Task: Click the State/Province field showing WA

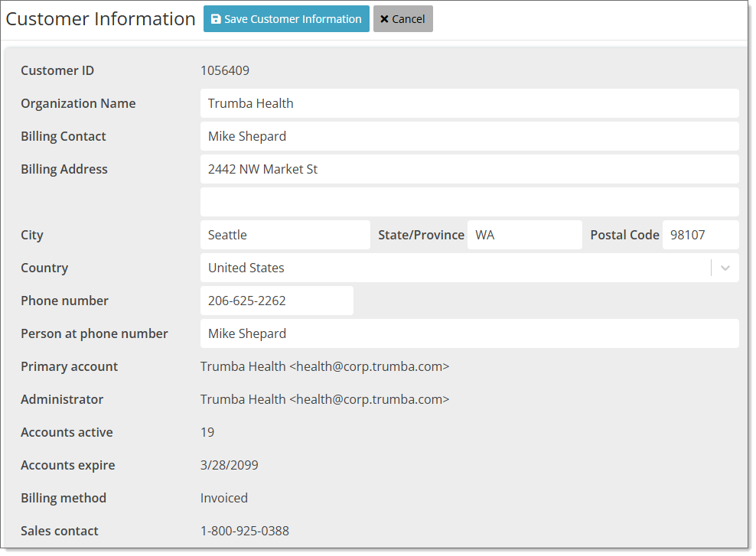Action: [x=524, y=234]
